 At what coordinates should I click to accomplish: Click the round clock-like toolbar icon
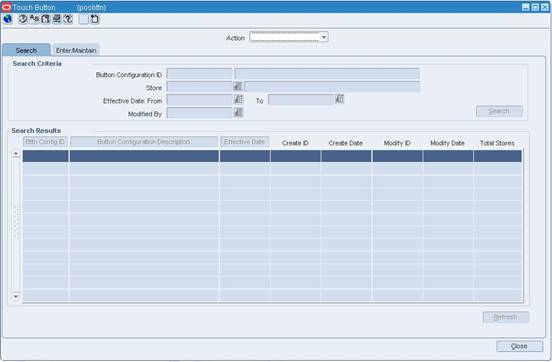click(x=23, y=19)
